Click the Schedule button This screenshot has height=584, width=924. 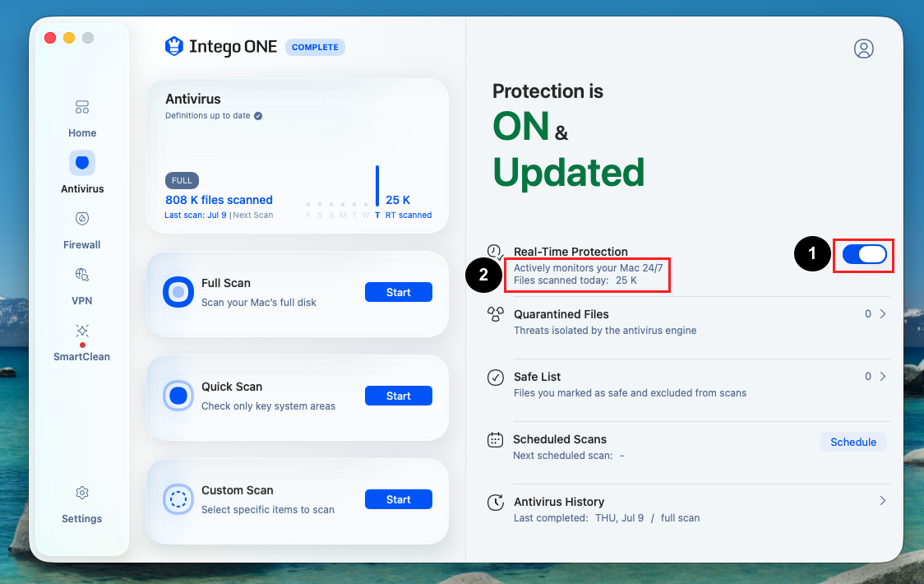(853, 442)
